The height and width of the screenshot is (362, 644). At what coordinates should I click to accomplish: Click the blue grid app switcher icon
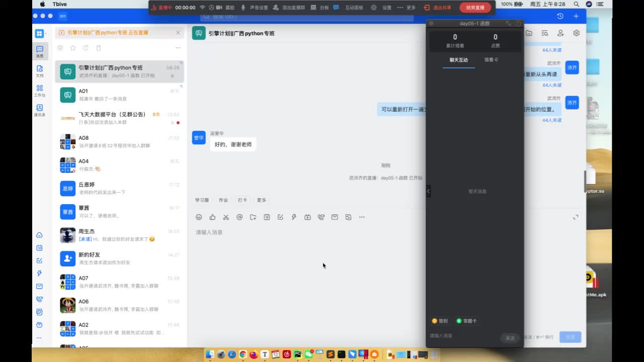[39, 34]
